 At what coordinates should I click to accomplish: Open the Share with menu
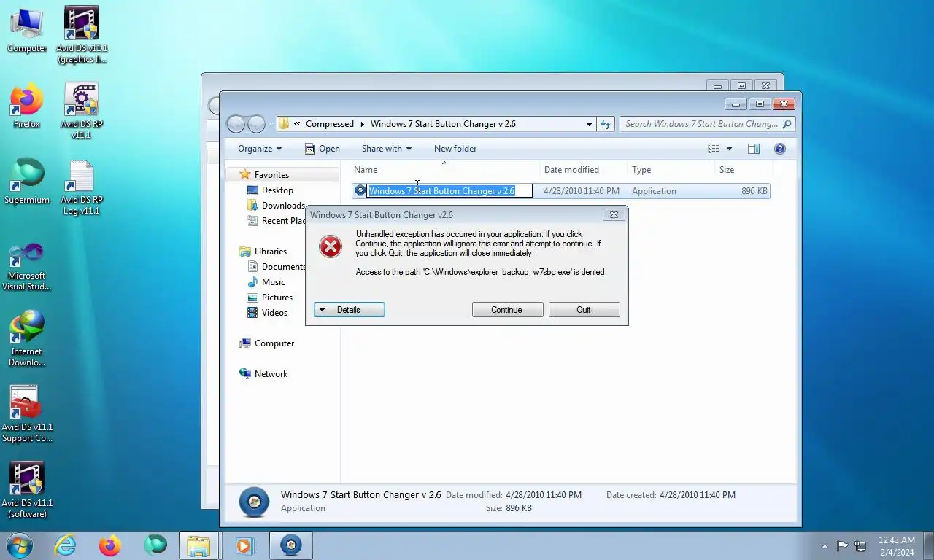point(386,149)
